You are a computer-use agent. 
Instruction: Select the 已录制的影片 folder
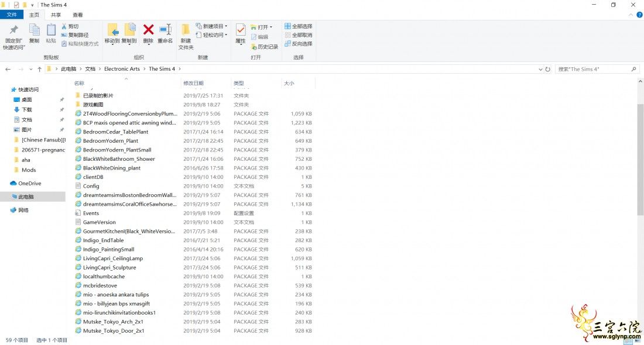coord(98,95)
